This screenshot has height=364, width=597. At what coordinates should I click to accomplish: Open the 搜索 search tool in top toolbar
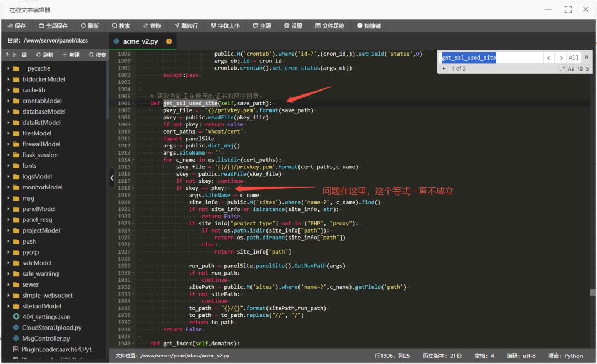coord(121,26)
